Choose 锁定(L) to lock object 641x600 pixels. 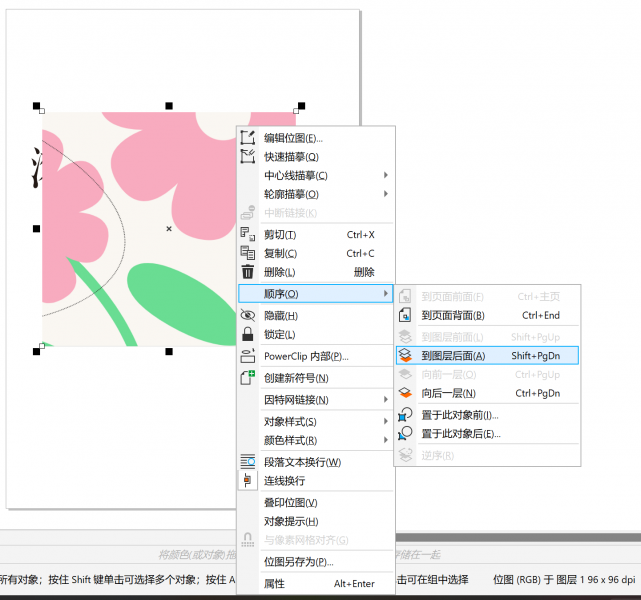pyautogui.click(x=316, y=334)
